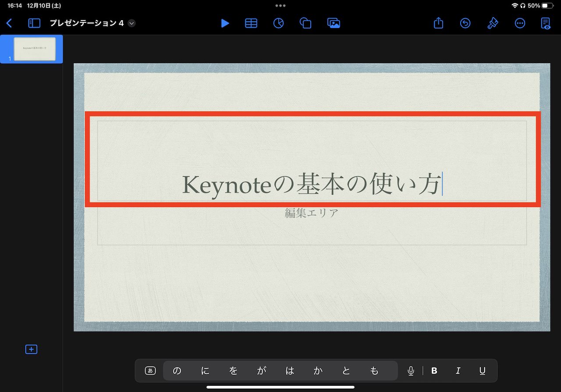Image resolution: width=561 pixels, height=392 pixels.
Task: Tap the battery indicator
Action: 547,6
